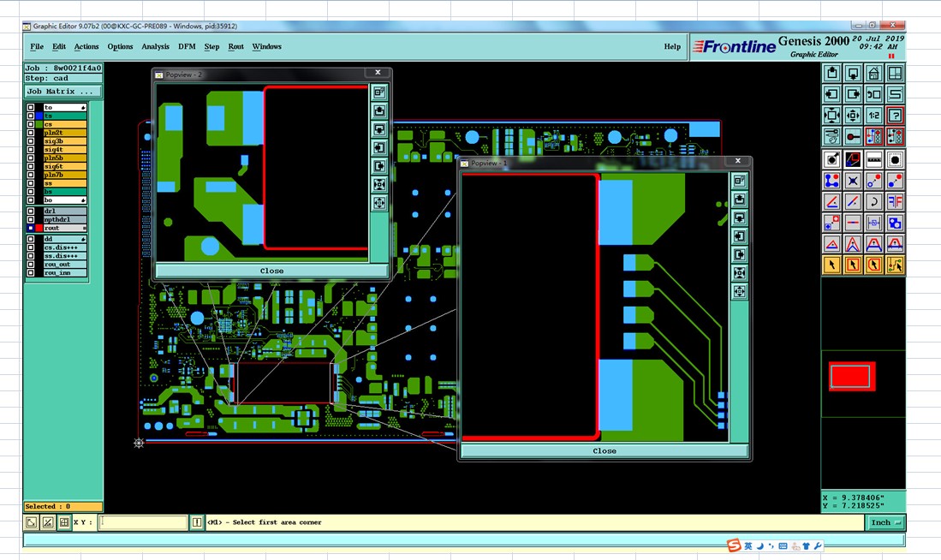Image resolution: width=941 pixels, height=560 pixels.
Task: Click the blue color swatch beside ts layer
Action: coord(39,116)
